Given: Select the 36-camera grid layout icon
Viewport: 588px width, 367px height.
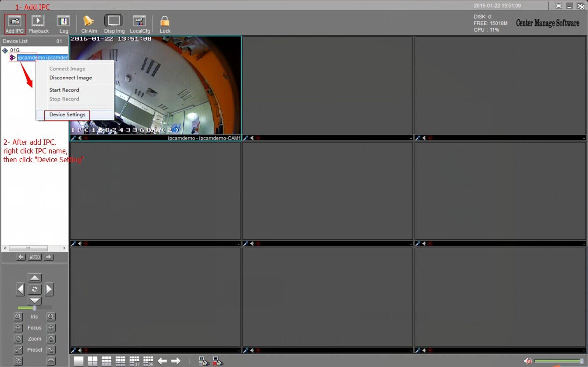Looking at the screenshot, I should [x=149, y=361].
